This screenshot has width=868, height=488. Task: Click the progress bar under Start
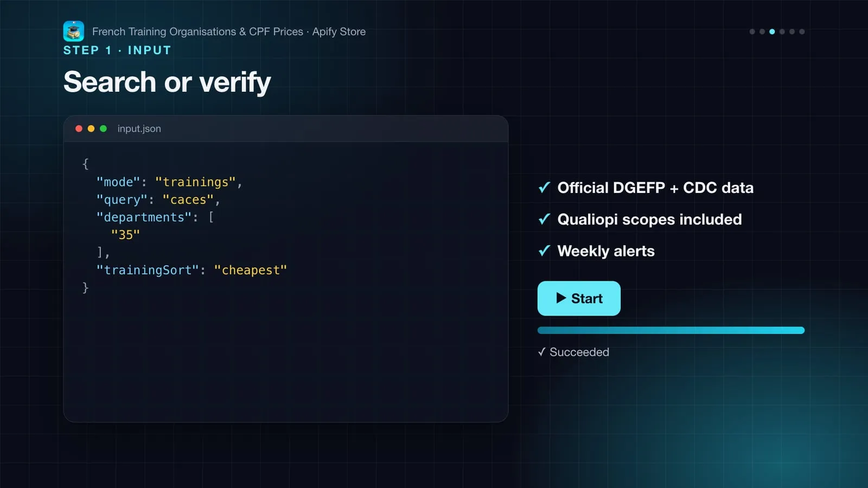[x=671, y=330]
